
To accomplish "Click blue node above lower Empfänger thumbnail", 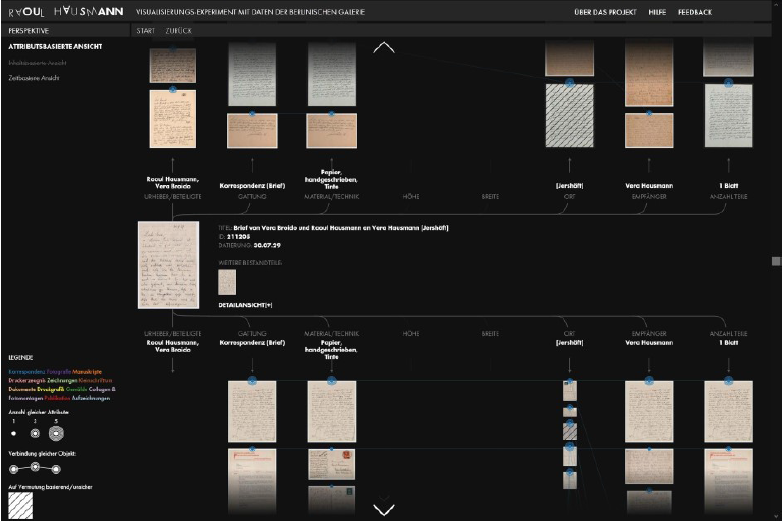I will (649, 381).
